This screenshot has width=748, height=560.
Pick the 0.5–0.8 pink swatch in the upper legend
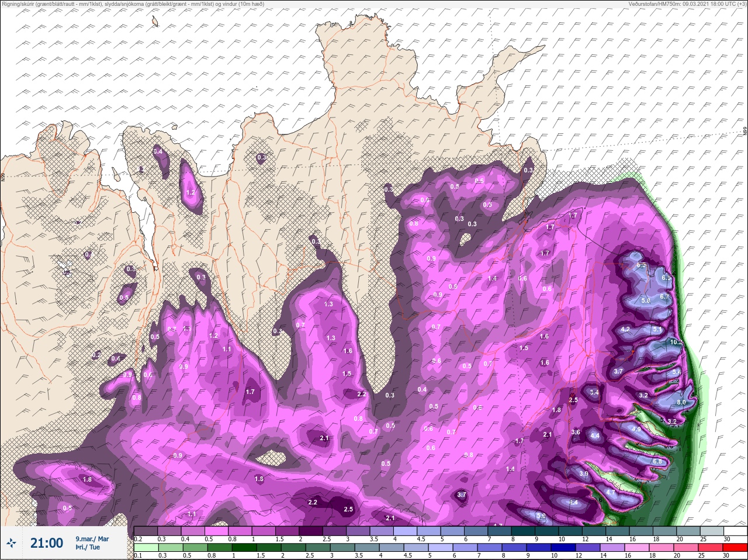(217, 531)
